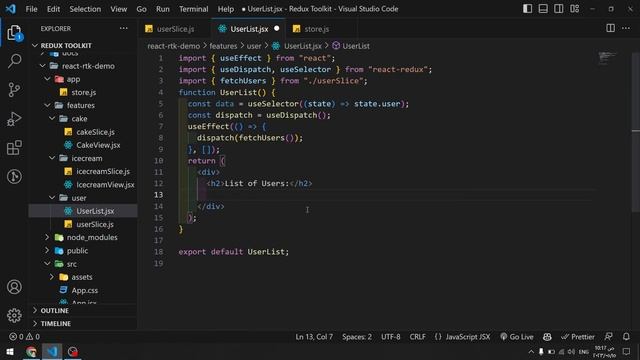Open the feedback icon in status bar

pyautogui.click(x=608, y=337)
